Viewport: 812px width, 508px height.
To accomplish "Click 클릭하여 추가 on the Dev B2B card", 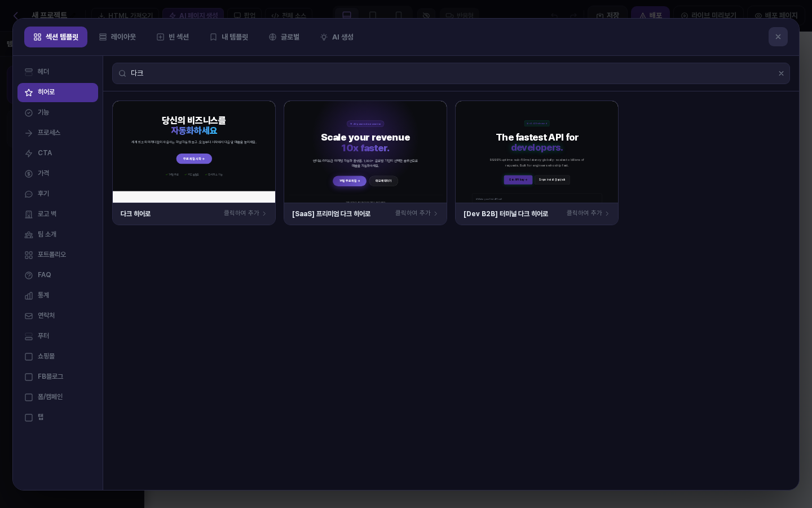I will 588,213.
